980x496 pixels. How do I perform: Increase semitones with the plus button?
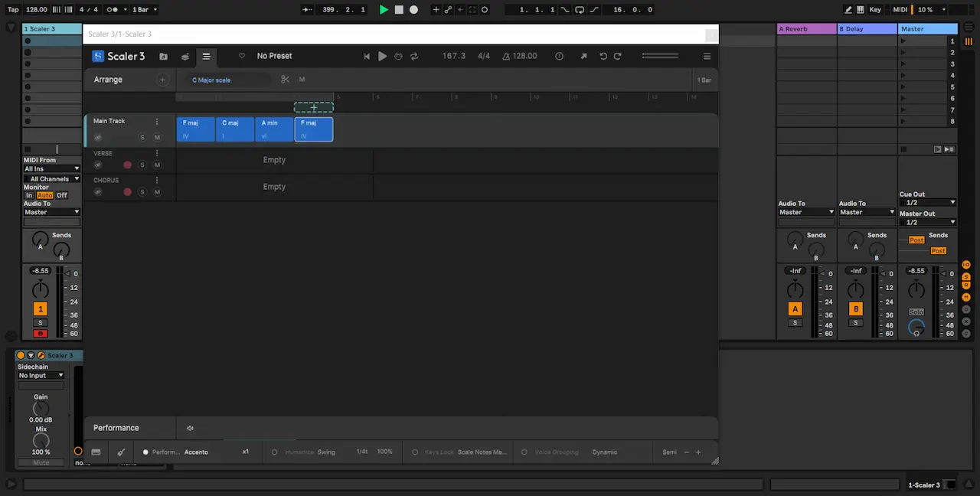(x=698, y=452)
